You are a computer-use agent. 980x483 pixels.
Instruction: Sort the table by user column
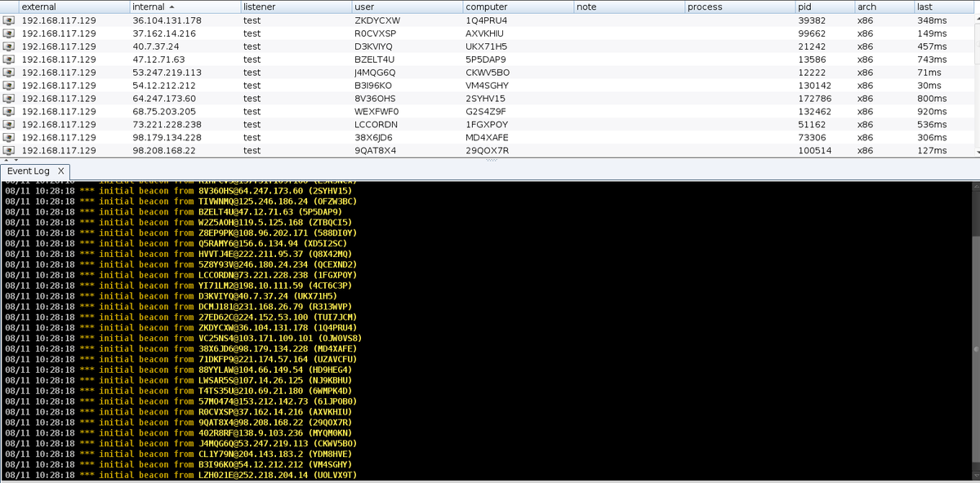406,7
